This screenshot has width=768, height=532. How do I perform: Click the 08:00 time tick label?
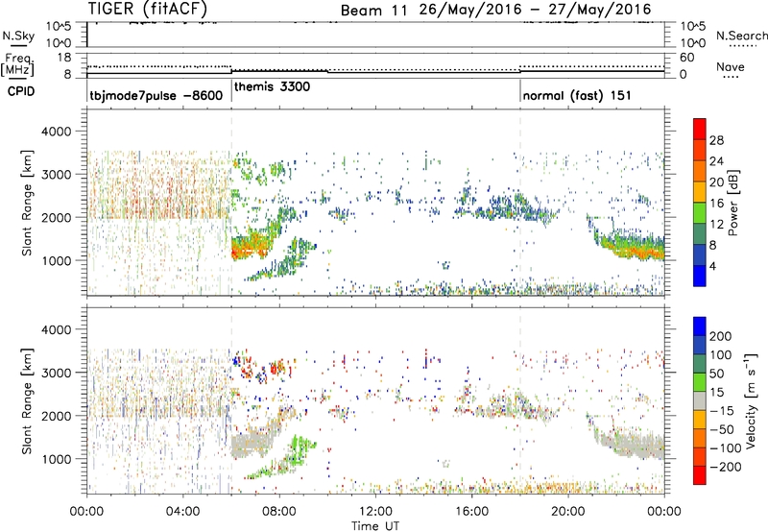tap(278, 512)
